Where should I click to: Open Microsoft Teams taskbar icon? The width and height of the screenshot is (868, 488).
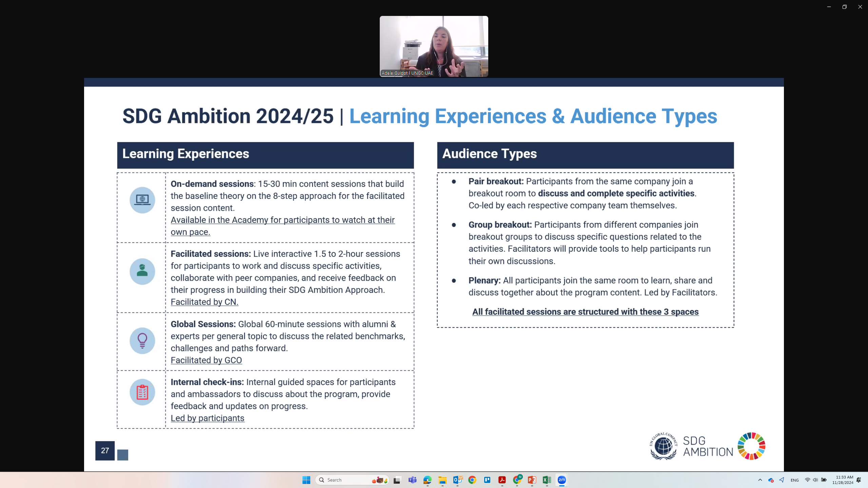[412, 480]
